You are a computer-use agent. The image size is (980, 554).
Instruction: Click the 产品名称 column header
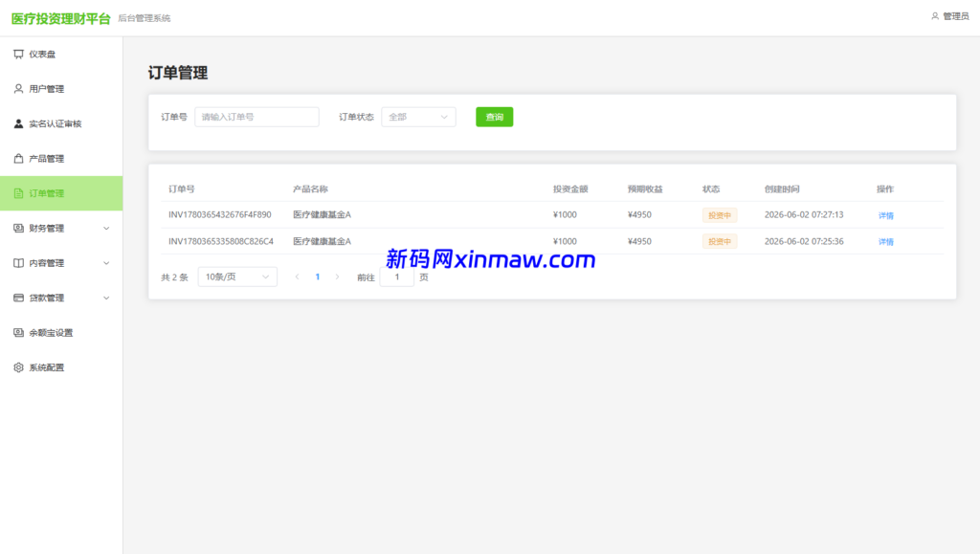coord(311,188)
